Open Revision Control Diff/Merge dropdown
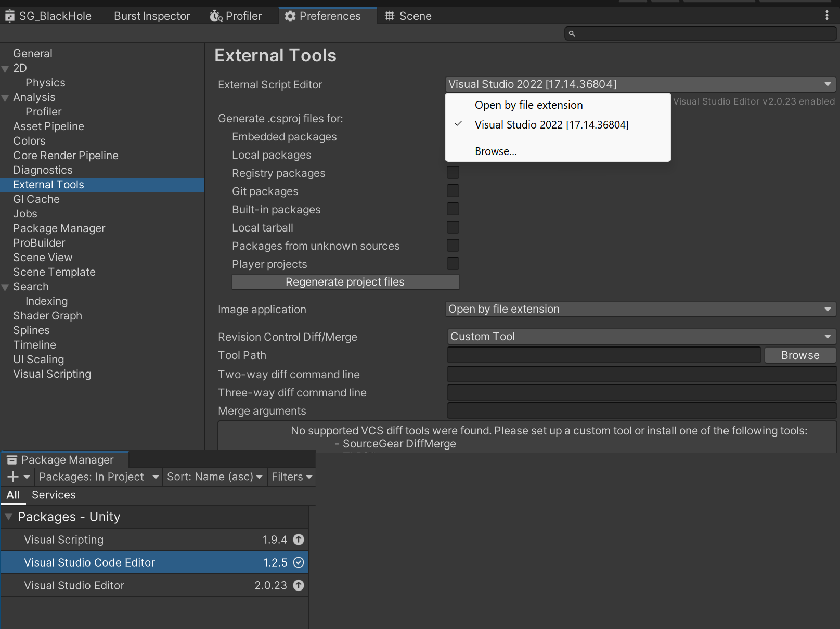Image resolution: width=840 pixels, height=629 pixels. coord(641,337)
